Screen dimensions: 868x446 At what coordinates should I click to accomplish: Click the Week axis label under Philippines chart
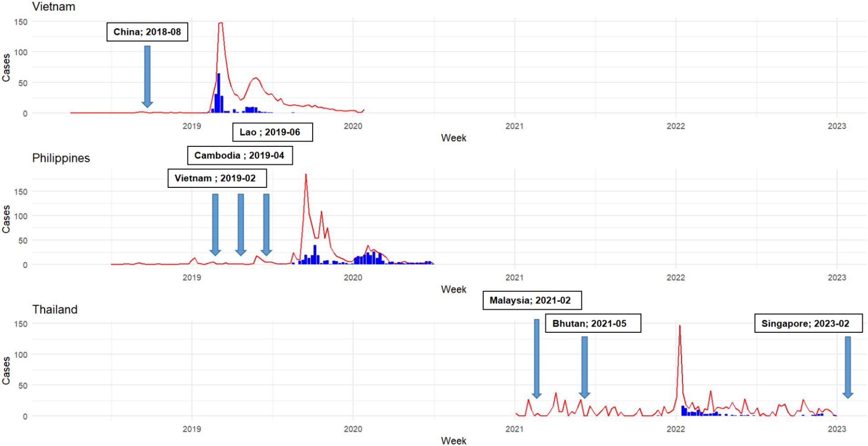point(454,289)
